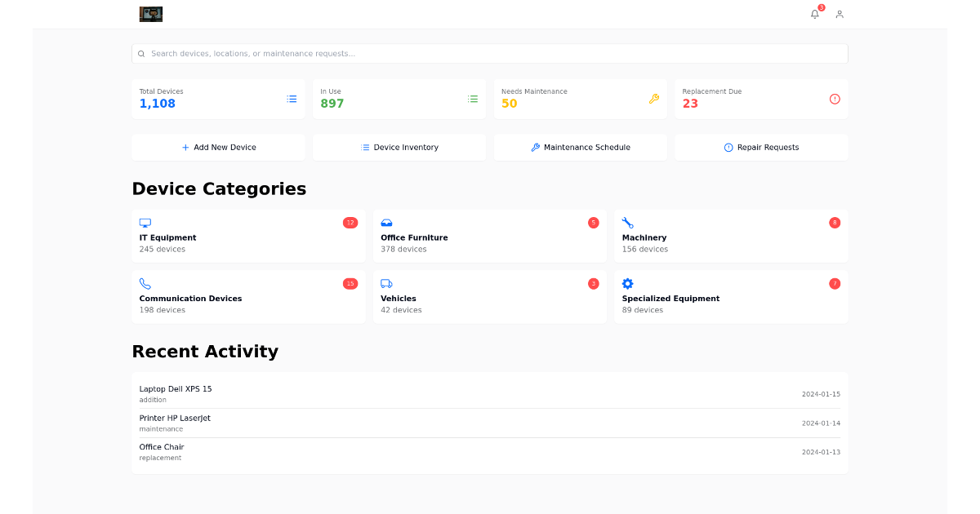Image resolution: width=980 pixels, height=514 pixels.
Task: Open Device Inventory
Action: (399, 147)
